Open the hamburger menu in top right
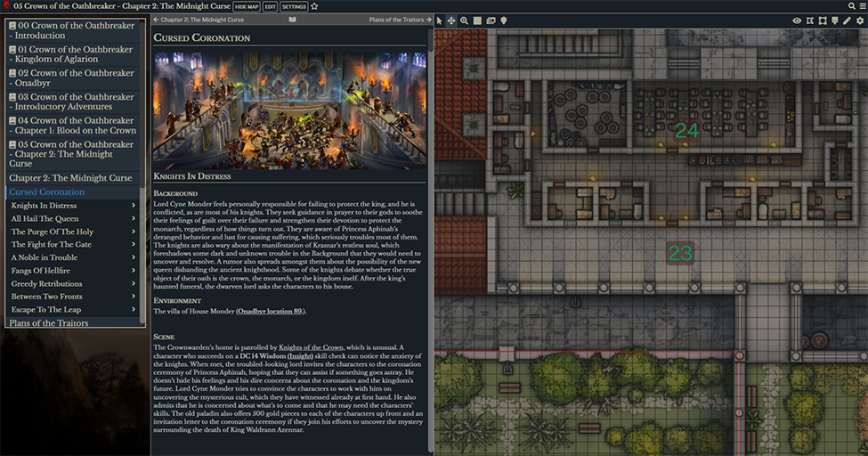Image resolution: width=868 pixels, height=456 pixels. [862, 6]
